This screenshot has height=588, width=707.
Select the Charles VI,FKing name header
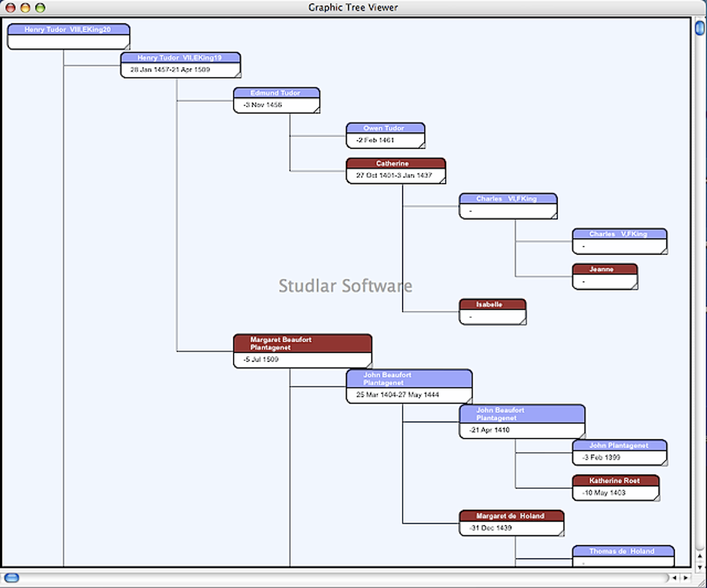pos(508,199)
